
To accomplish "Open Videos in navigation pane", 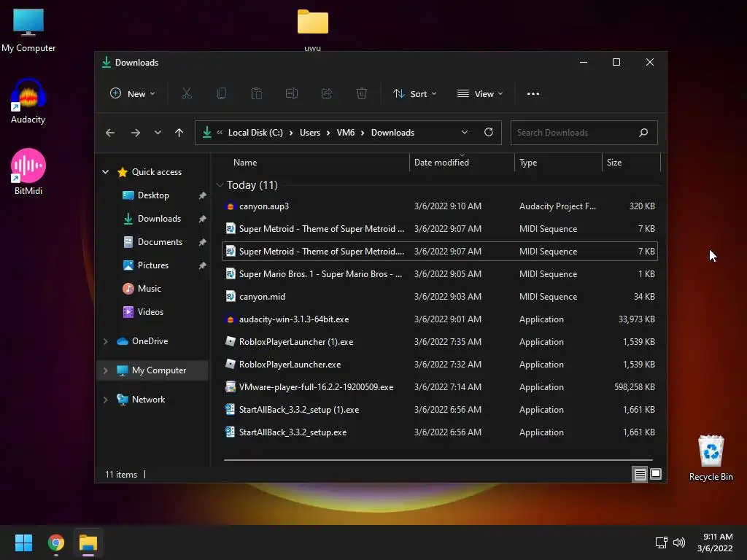I will click(150, 312).
